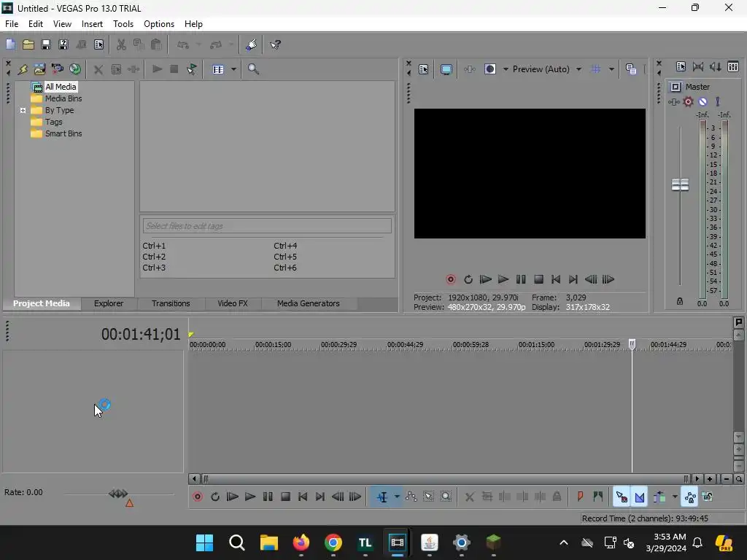This screenshot has width=747, height=560.
Task: Open the split screen view dropdown arrow
Action: [506, 69]
